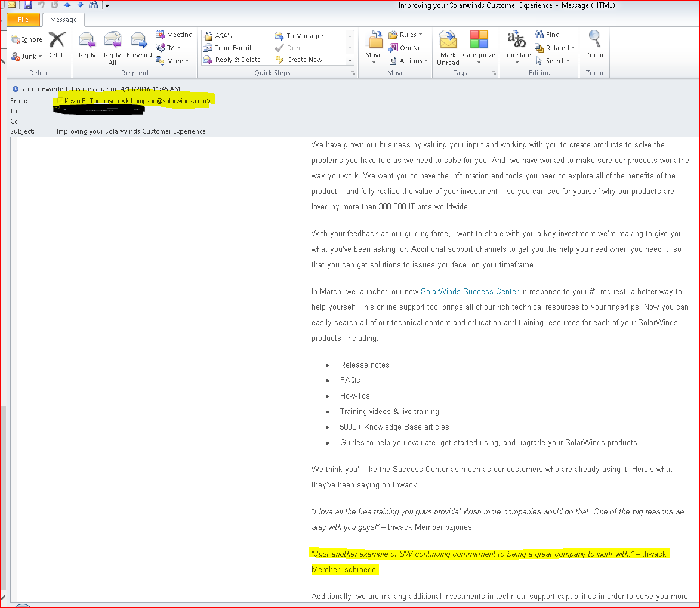This screenshot has height=608, width=700.
Task: Click the binoculars icon in quick access toolbar
Action: (x=93, y=5)
